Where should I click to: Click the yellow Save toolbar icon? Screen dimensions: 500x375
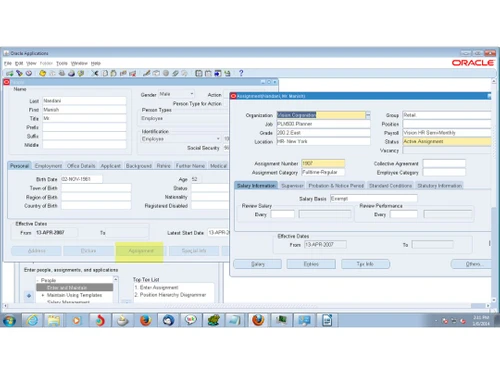pos(42,73)
